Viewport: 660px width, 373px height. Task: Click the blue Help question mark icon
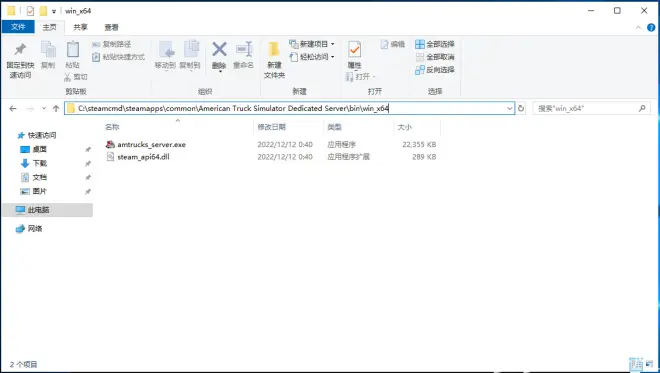click(651, 28)
